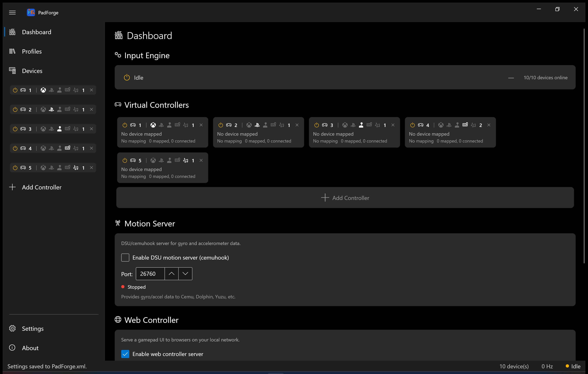The width and height of the screenshot is (588, 374).
Task: Collapse the Input Engine status panel
Action: [x=511, y=78]
